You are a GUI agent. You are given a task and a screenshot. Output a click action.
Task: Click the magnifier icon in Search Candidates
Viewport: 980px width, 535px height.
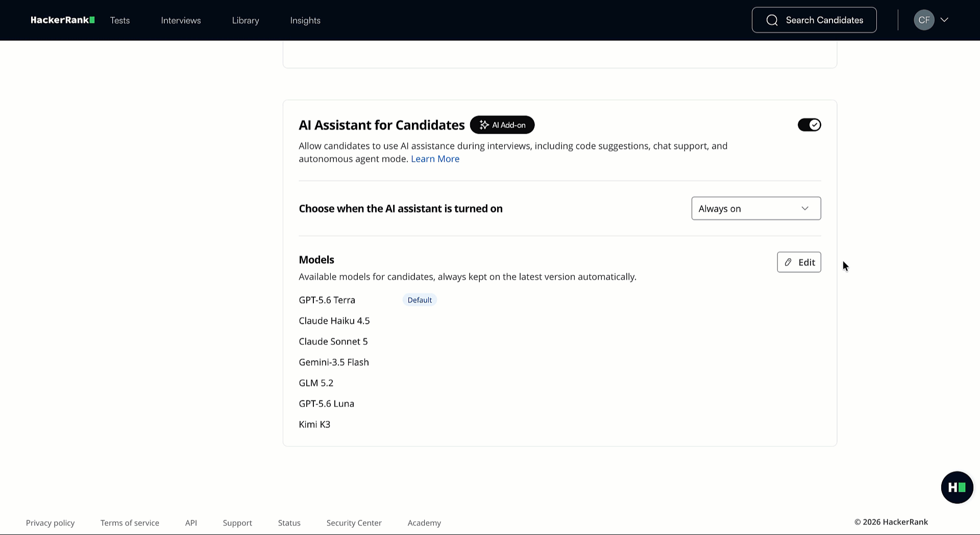coord(772,20)
